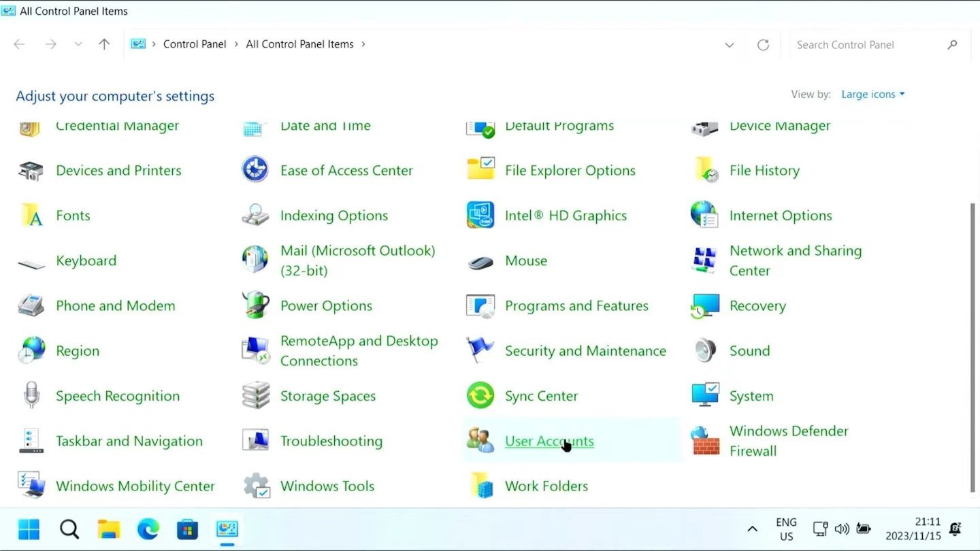Open the Programs and Features icon

click(480, 305)
